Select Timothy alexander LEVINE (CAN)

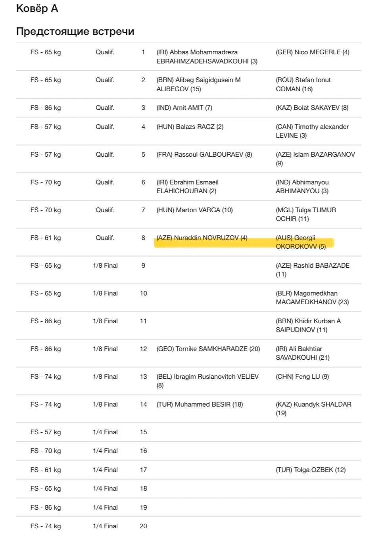(x=312, y=131)
